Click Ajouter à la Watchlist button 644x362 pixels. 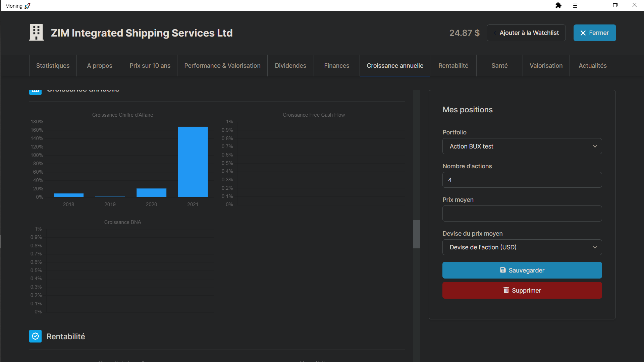pos(526,33)
